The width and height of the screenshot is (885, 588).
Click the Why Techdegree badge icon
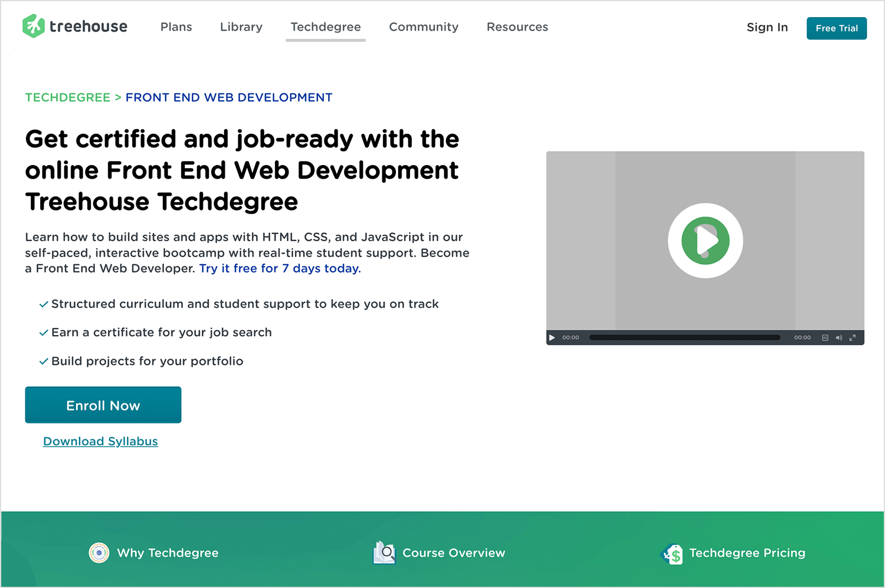(x=99, y=553)
